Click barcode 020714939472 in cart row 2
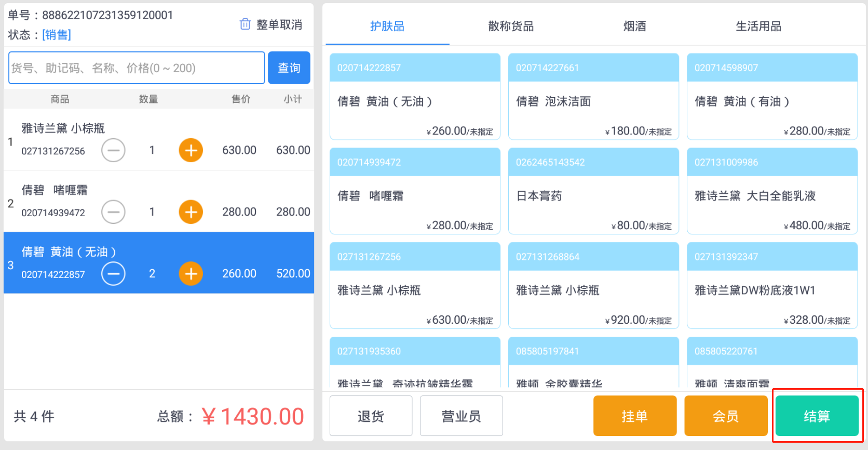The height and width of the screenshot is (450, 868). tap(53, 213)
